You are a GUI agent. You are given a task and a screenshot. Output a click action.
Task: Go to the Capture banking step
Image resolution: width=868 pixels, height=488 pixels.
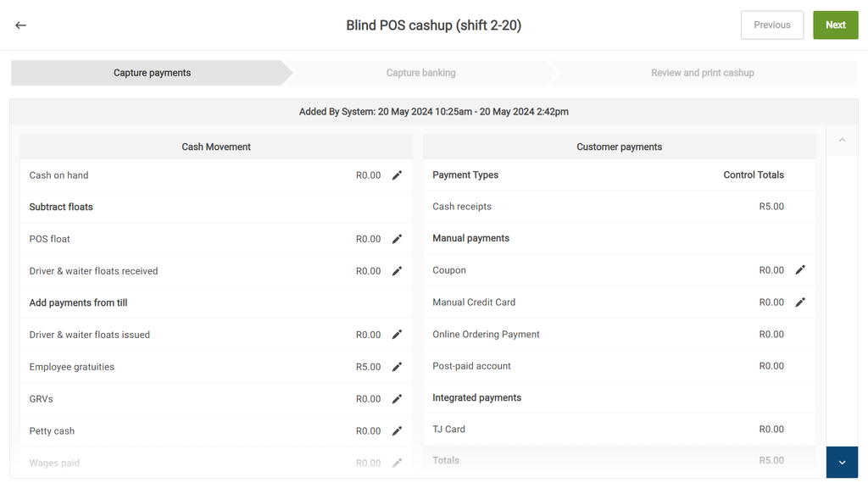pyautogui.click(x=420, y=73)
